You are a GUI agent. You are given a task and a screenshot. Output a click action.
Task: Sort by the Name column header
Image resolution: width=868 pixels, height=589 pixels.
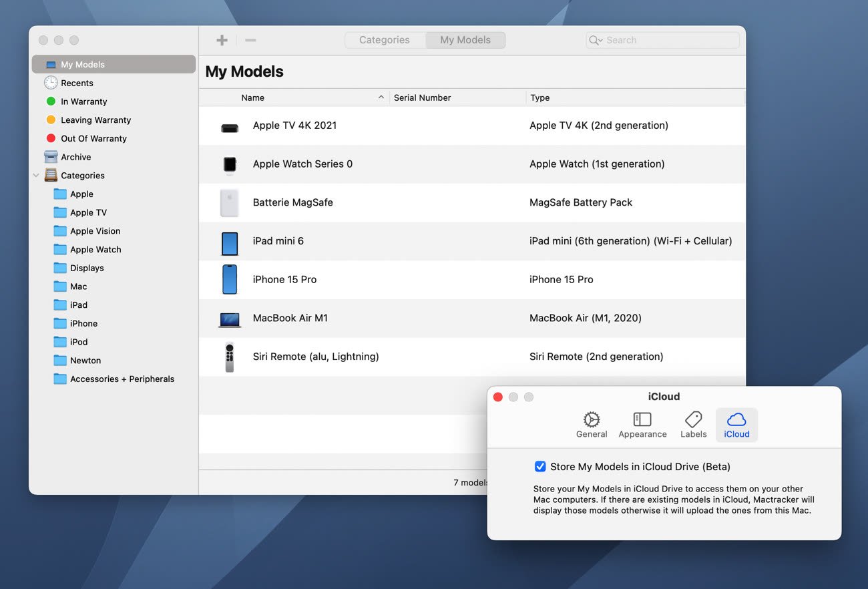point(253,97)
